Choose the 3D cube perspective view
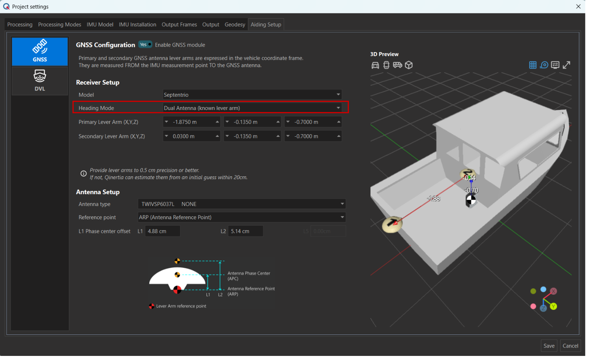The height and width of the screenshot is (364, 593). (x=409, y=65)
